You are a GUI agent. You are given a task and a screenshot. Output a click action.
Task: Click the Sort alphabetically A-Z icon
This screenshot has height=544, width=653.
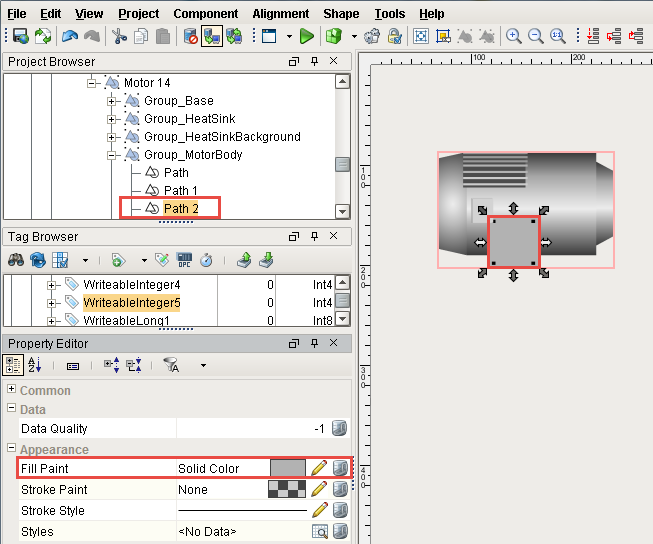34,366
